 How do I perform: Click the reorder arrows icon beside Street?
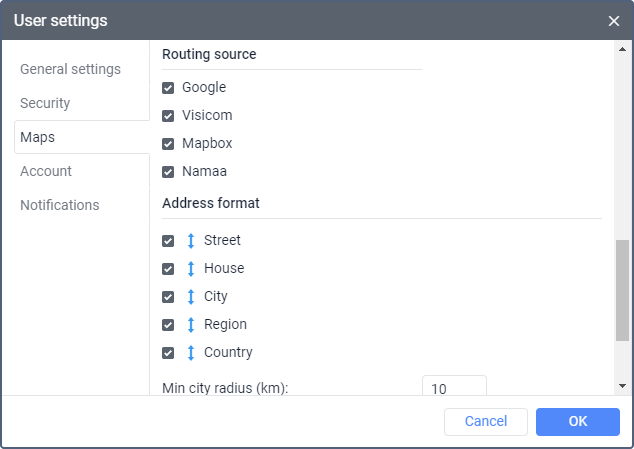click(x=191, y=241)
